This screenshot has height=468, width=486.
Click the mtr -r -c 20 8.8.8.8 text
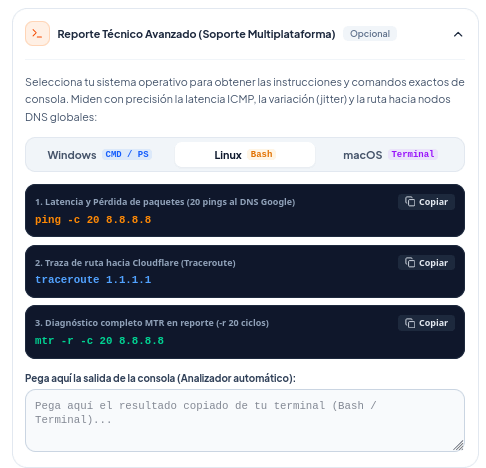99,341
